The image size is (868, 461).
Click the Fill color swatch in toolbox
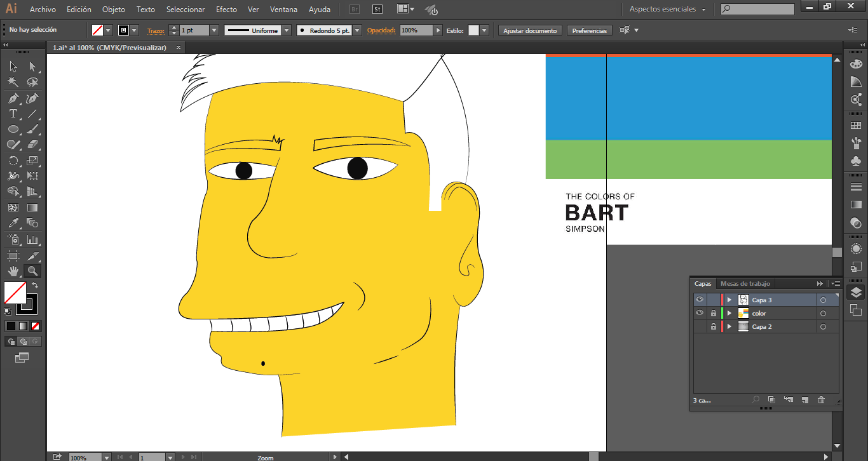click(15, 293)
